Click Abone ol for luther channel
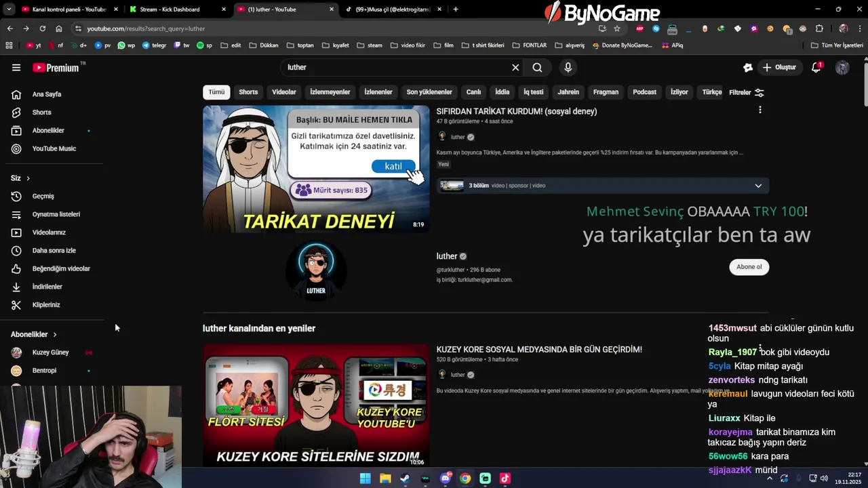 coord(749,267)
